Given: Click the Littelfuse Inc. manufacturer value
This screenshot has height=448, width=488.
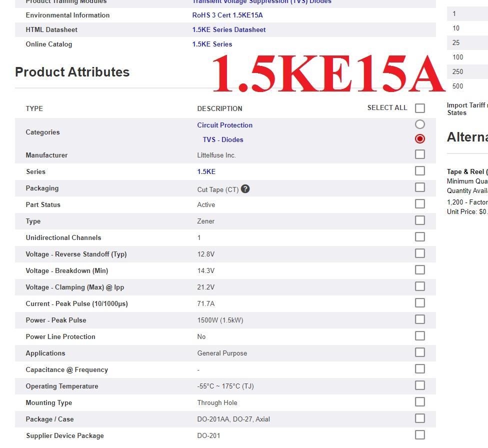Looking at the screenshot, I should (216, 155).
